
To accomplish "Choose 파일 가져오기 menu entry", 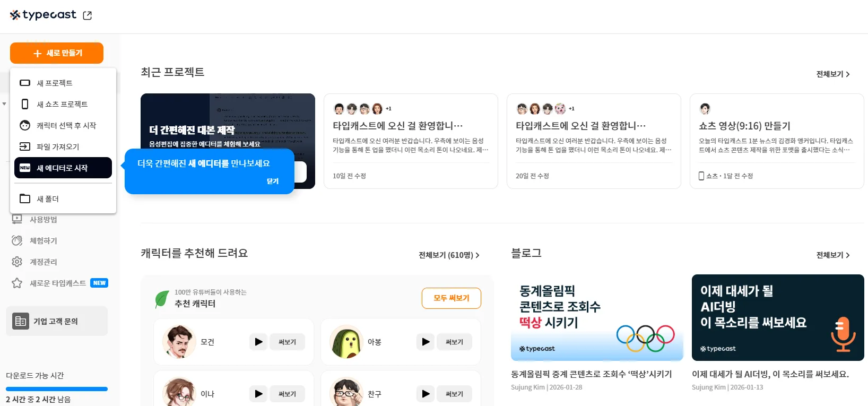I will click(63, 146).
